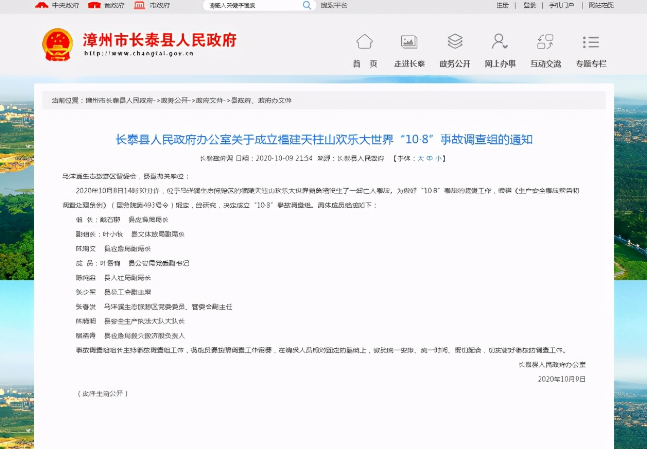Click the 当前位置 label in breadcrumb bar

coord(66,100)
